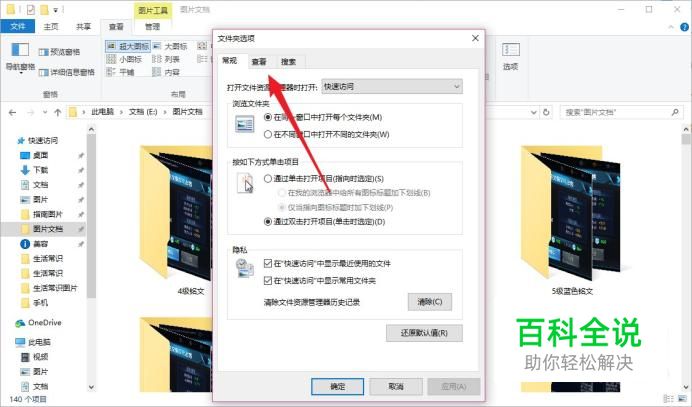This screenshot has height=407, width=692.
Task: Select 在同一窗口中打开每个文件夹(M) radio button
Action: [267, 117]
